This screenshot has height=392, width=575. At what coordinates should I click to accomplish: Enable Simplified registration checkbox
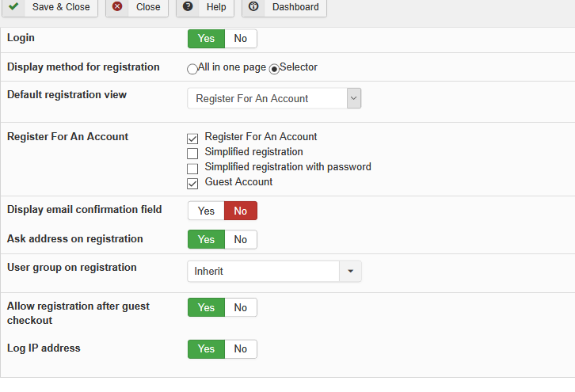point(192,153)
